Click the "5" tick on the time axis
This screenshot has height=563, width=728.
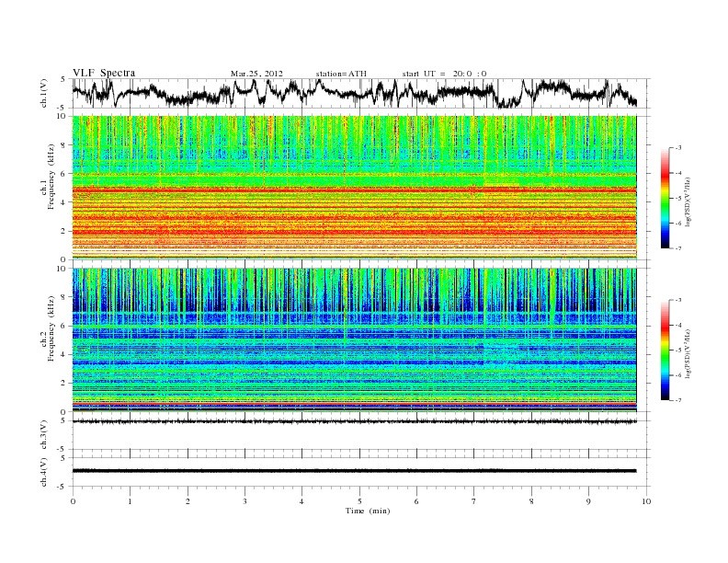coord(359,501)
